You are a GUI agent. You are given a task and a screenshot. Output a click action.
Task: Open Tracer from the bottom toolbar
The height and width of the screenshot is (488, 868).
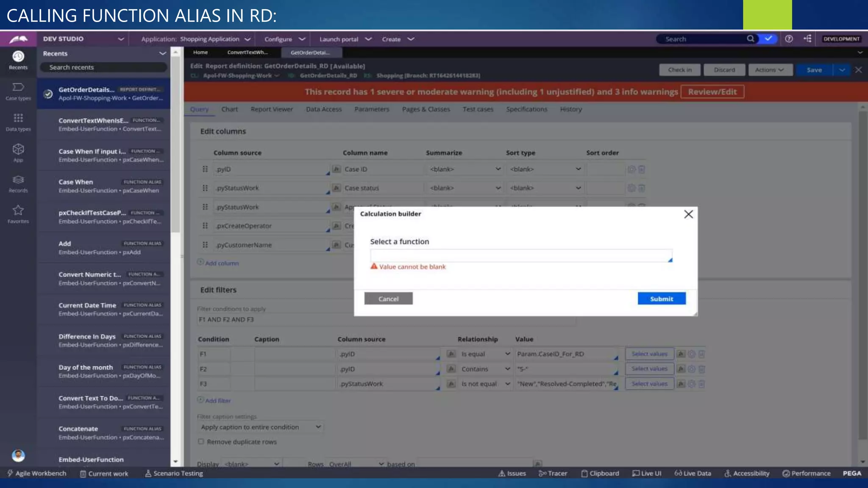point(553,473)
